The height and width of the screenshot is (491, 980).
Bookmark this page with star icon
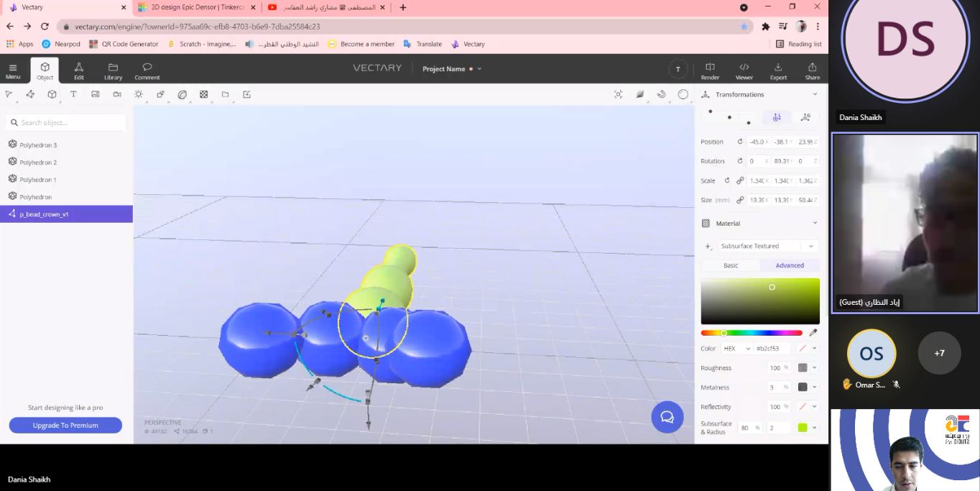744,27
